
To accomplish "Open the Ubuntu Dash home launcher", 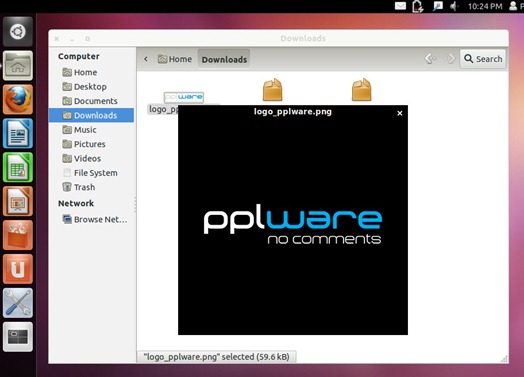I will (18, 32).
